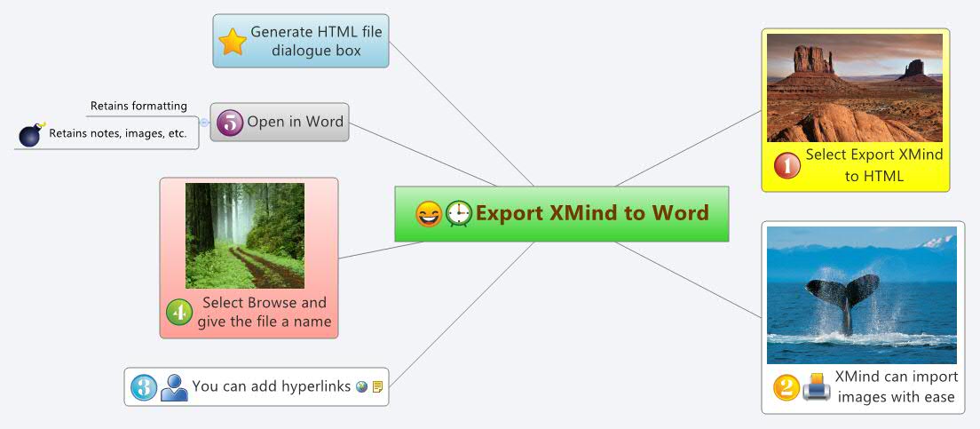This screenshot has width=980, height=429.
Task: Select the Retains formatting subtopic
Action: [138, 107]
